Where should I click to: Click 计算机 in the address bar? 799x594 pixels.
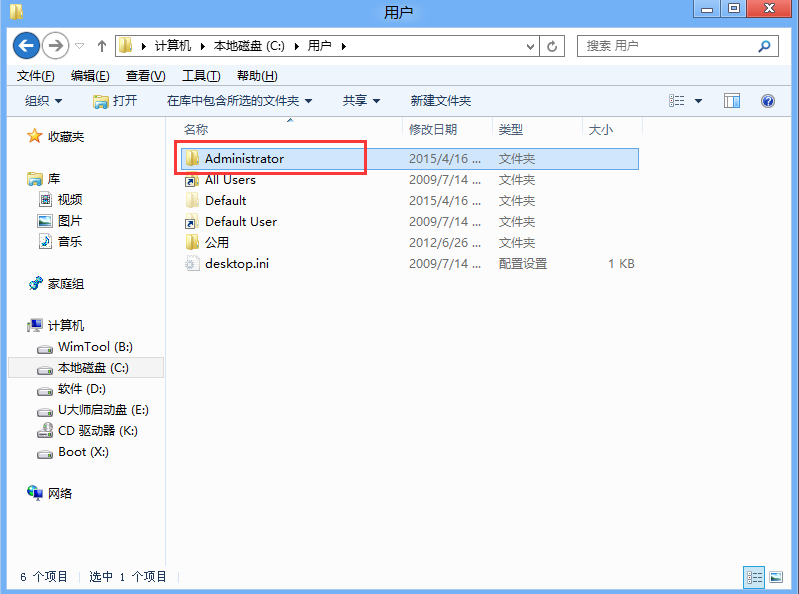173,46
